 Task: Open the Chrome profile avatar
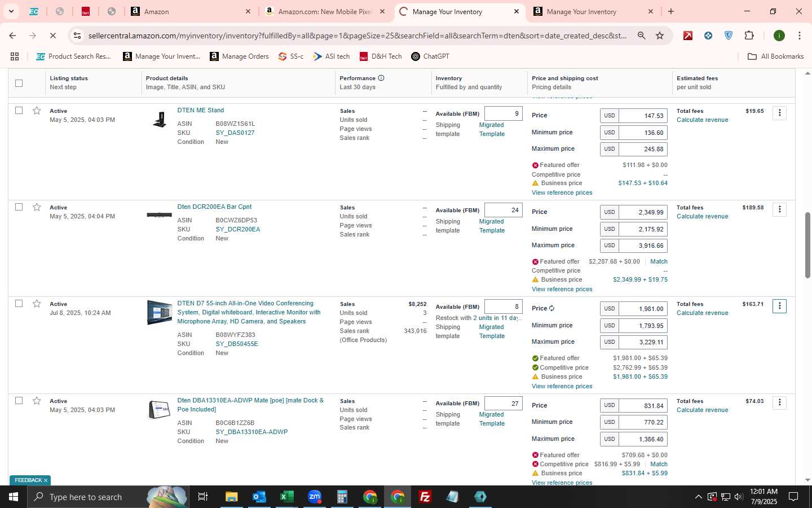(x=779, y=36)
